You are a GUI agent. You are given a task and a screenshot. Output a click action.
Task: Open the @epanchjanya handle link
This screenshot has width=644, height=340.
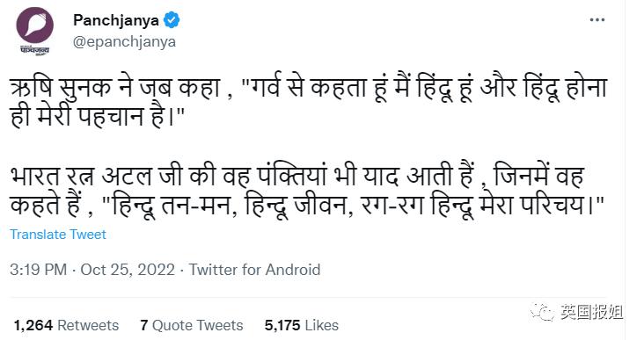[x=124, y=42]
